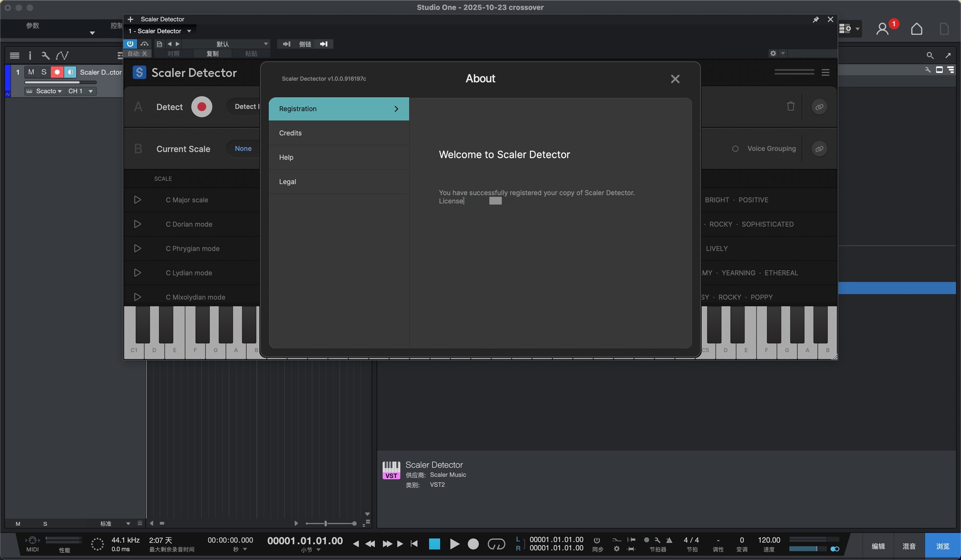The width and height of the screenshot is (961, 560).
Task: Switch to the 混音 mix view
Action: (x=908, y=546)
